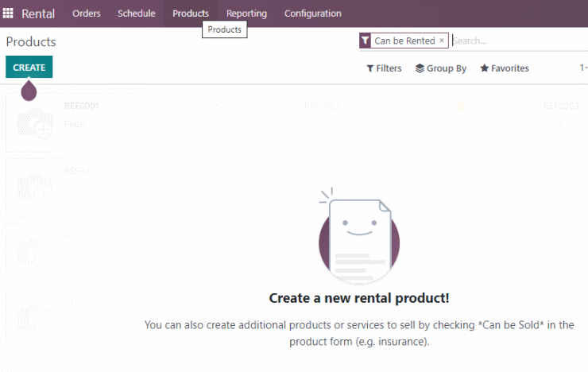Open the apps grid menu icon
The height and width of the screenshot is (372, 588).
(8, 14)
